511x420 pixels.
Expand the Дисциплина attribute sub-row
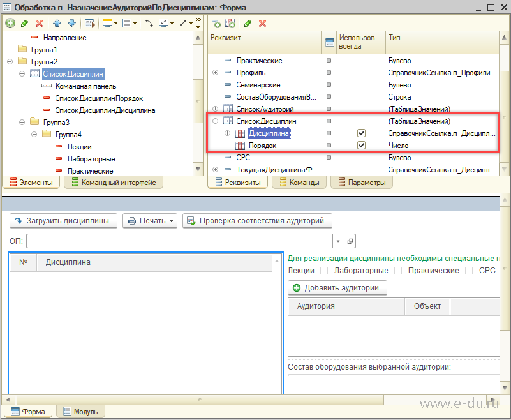tap(227, 133)
